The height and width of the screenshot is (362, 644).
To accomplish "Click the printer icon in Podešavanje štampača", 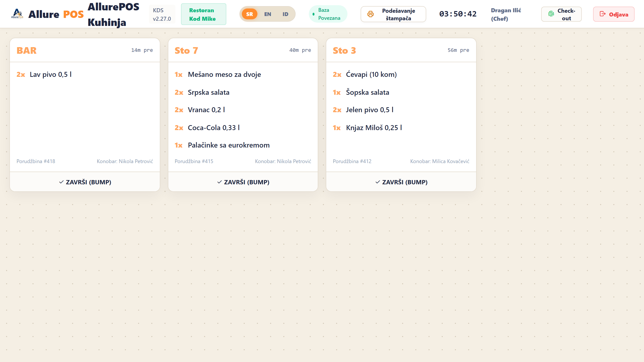I will click(371, 14).
